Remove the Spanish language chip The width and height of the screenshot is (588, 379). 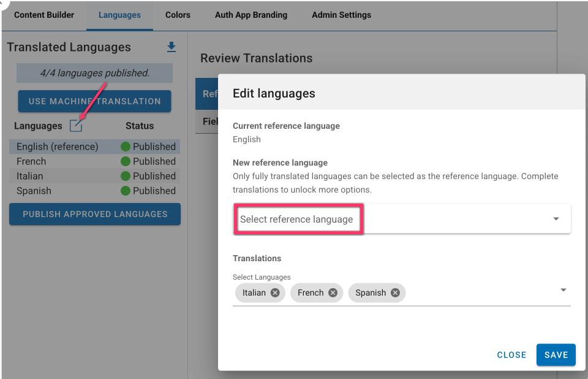point(395,293)
